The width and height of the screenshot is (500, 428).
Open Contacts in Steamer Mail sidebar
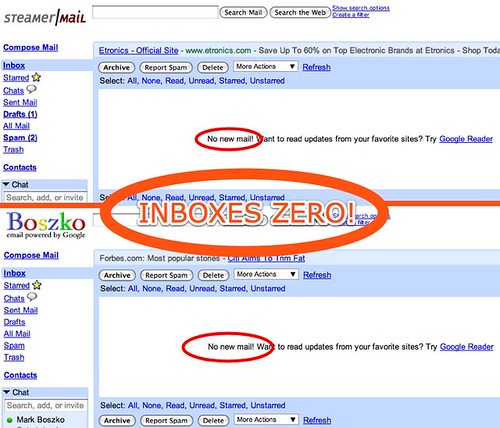pos(20,167)
